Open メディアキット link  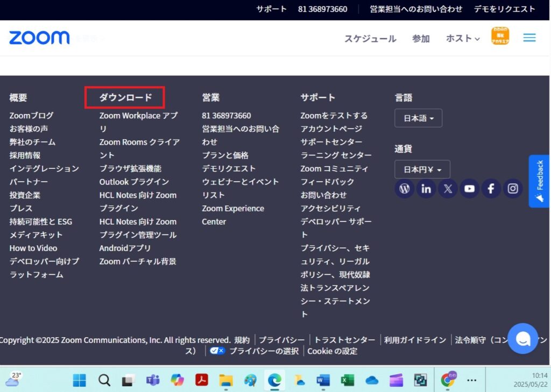tap(36, 234)
